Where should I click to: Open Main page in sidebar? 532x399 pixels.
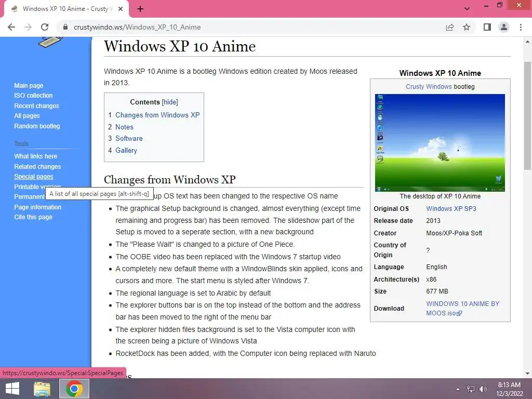[29, 86]
